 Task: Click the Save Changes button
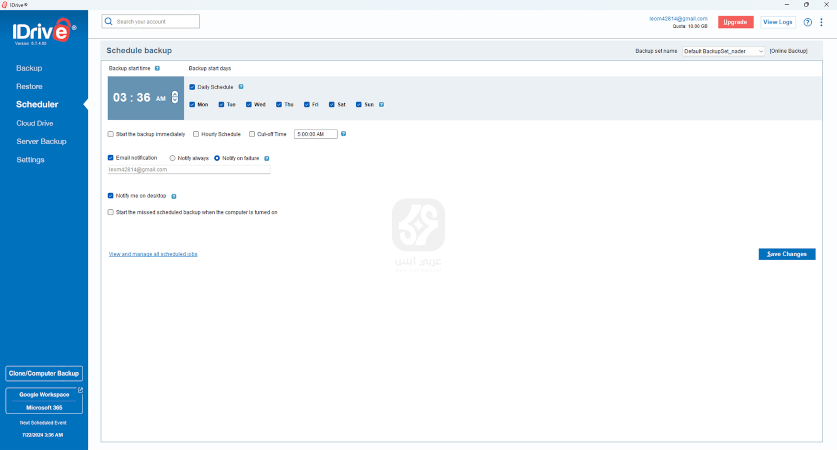click(787, 254)
